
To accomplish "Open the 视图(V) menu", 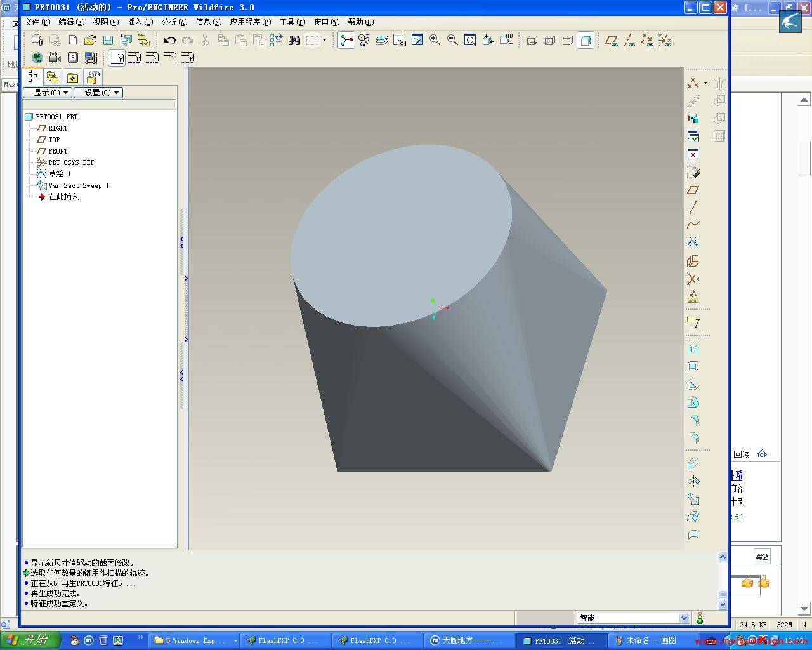I will pos(105,22).
